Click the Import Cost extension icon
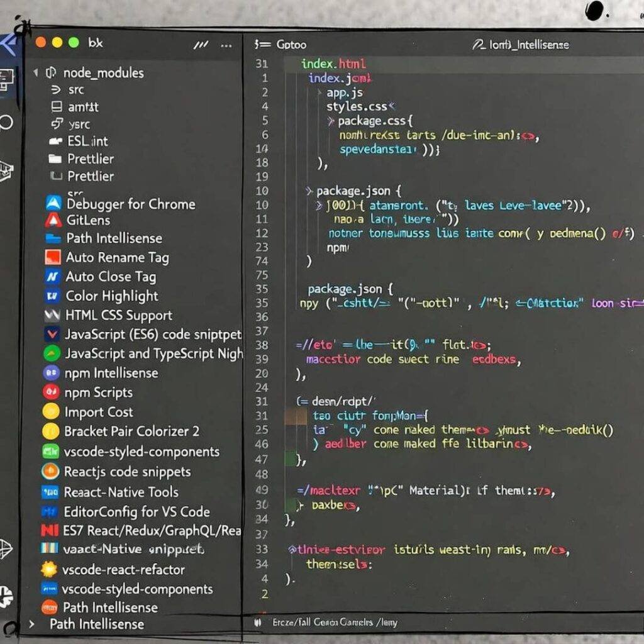 pyautogui.click(x=53, y=411)
